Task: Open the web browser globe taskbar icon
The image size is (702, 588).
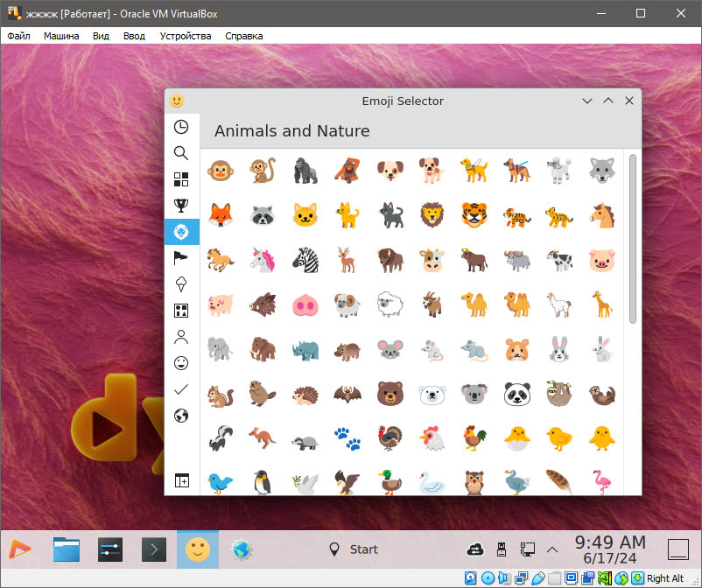Action: (242, 549)
